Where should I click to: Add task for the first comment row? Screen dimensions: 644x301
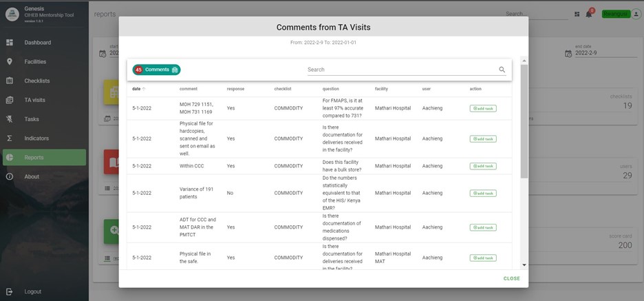click(482, 108)
